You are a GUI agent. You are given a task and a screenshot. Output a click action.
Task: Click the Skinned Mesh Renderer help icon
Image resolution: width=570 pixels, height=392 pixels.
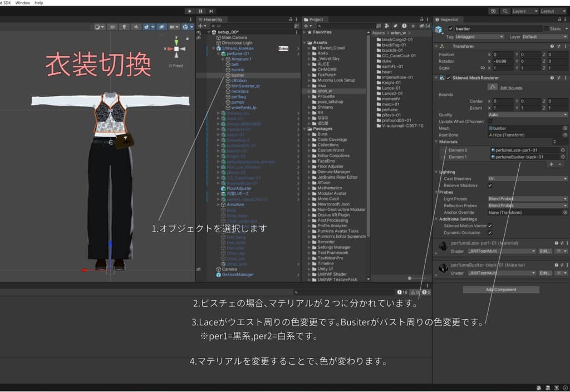[x=553, y=77]
